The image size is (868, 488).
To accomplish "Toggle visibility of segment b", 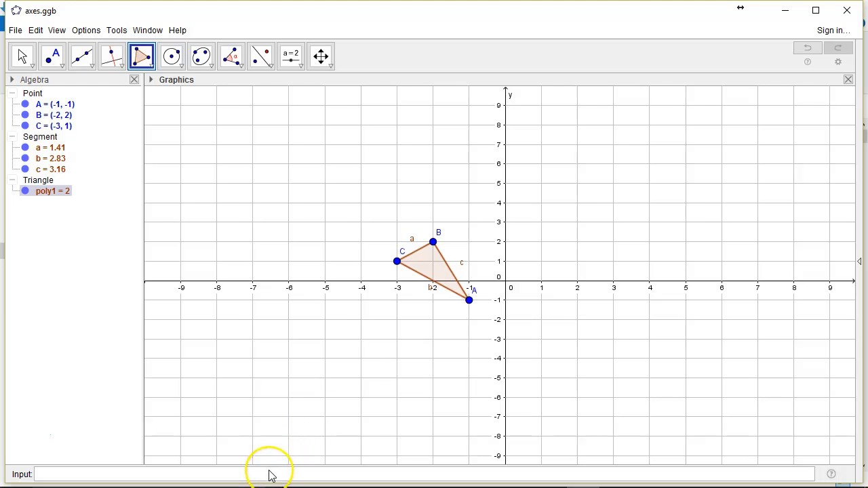I will coord(25,159).
